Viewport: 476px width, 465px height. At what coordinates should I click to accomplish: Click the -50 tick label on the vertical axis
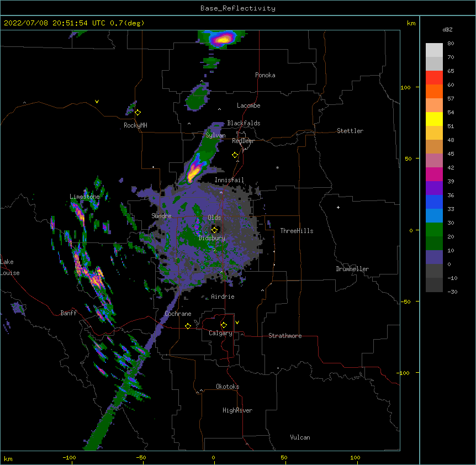(x=405, y=302)
